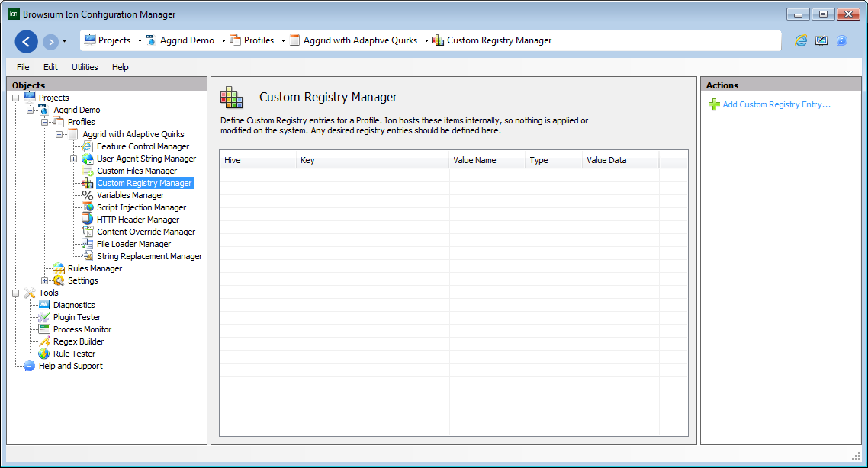868x468 pixels.
Task: Open Help and Support icon
Action: (30, 365)
